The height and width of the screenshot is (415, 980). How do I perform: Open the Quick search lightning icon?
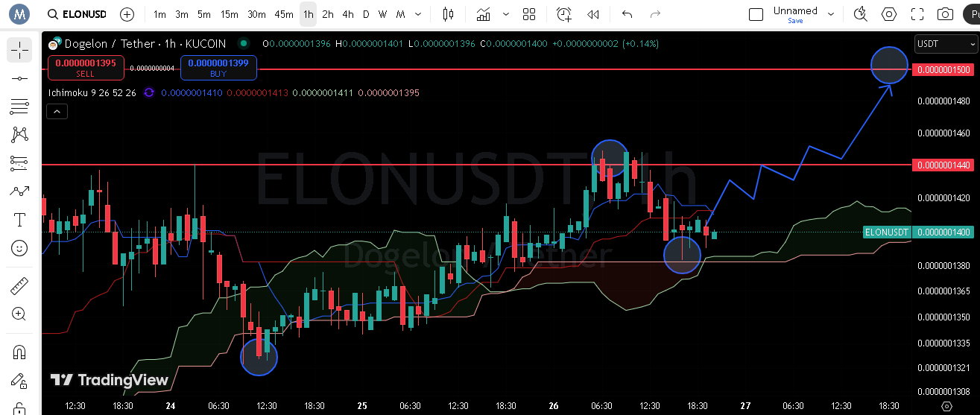(x=861, y=14)
